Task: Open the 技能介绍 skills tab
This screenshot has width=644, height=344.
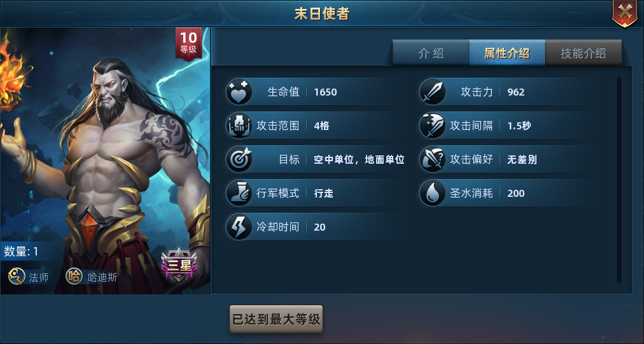Action: 583,53
